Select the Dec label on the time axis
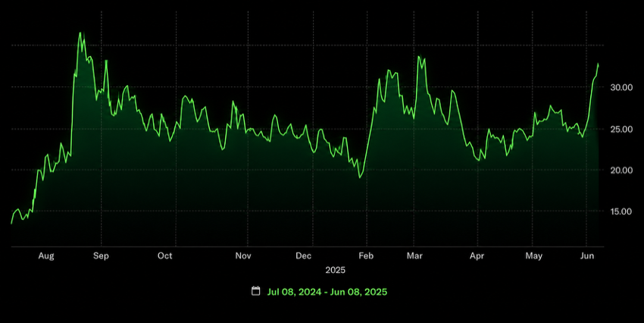The image size is (644, 323). click(x=304, y=256)
